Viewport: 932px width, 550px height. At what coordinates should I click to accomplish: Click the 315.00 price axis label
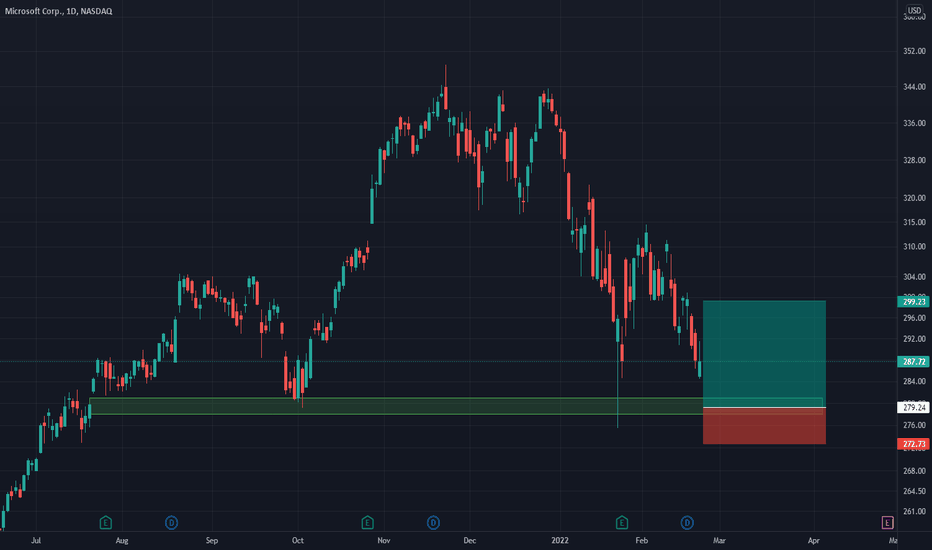point(914,222)
